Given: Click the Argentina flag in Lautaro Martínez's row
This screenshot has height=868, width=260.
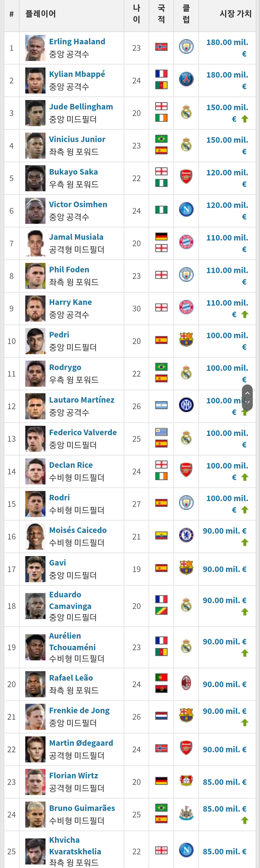Looking at the screenshot, I should pos(162,405).
